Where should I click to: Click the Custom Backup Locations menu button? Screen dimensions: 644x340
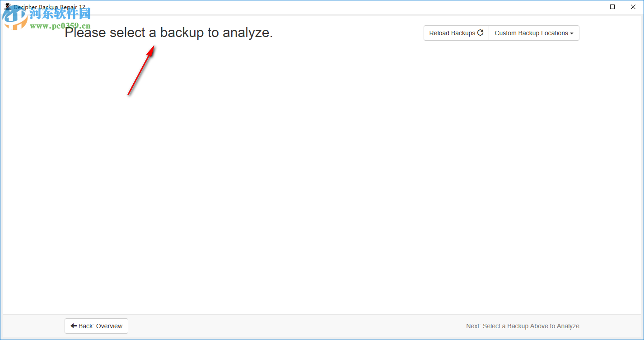coord(534,33)
